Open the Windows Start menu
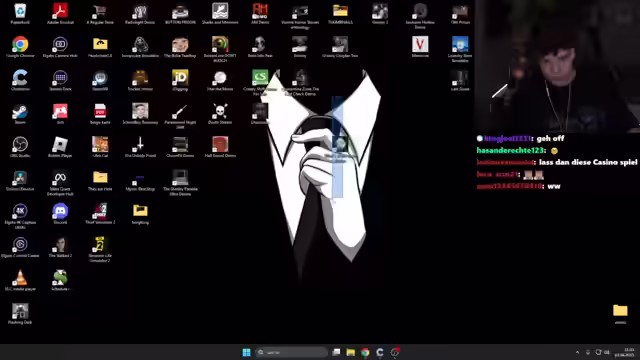The width and height of the screenshot is (640, 360). coord(246,352)
